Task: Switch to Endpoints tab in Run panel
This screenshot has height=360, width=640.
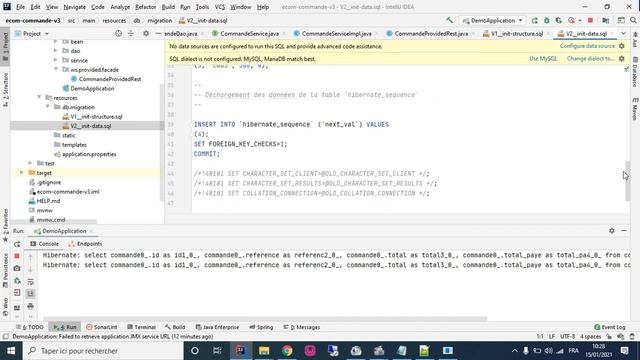Action: tap(85, 244)
